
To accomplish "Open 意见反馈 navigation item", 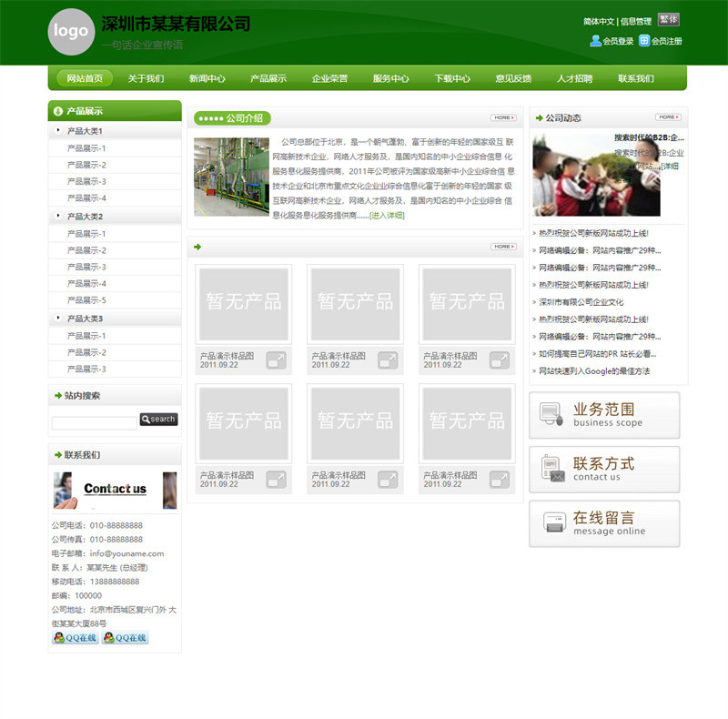I will point(513,78).
